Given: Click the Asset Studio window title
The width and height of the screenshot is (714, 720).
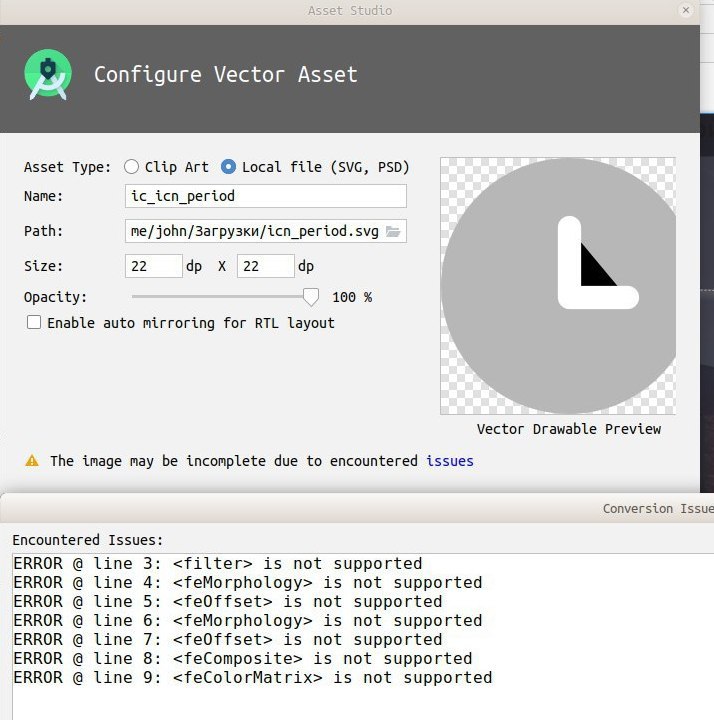Looking at the screenshot, I should 350,11.
